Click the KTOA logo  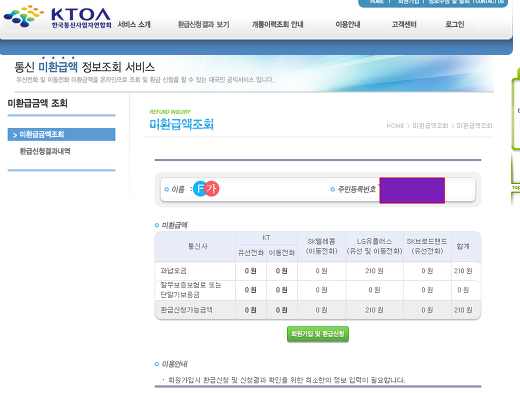click(x=57, y=17)
